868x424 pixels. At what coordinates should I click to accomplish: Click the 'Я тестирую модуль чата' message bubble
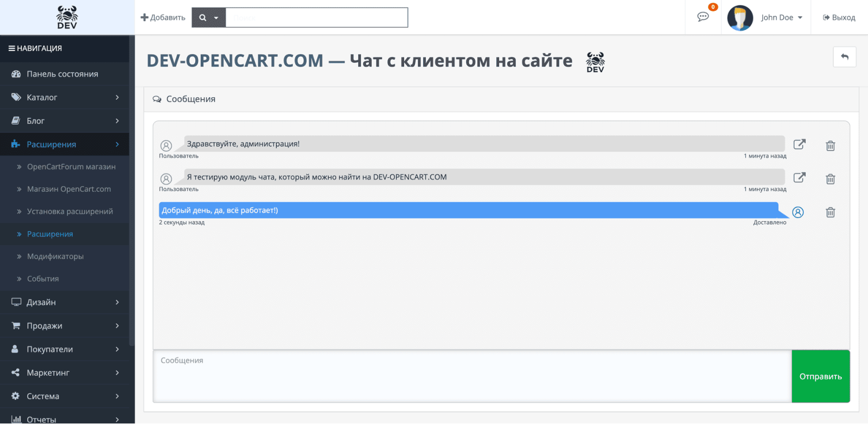pyautogui.click(x=484, y=177)
